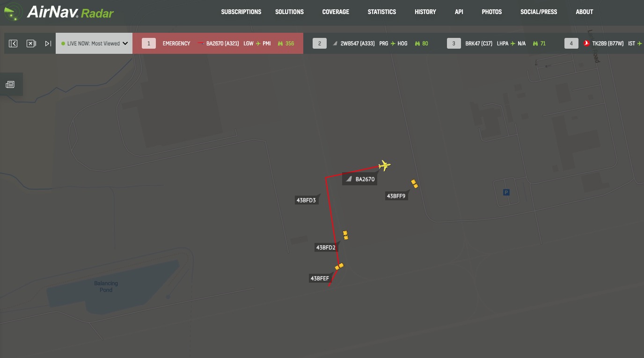Open the HISTORY navigation link
Screen dimensions: 644x358
point(425,12)
